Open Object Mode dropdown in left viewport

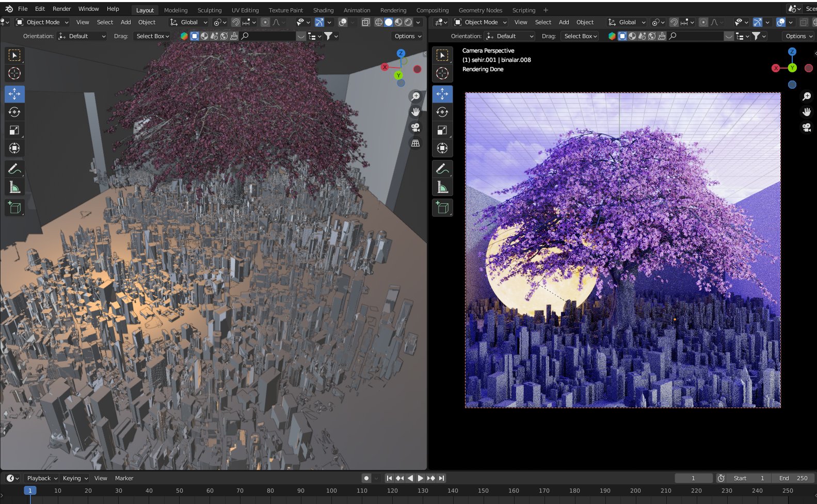(42, 22)
